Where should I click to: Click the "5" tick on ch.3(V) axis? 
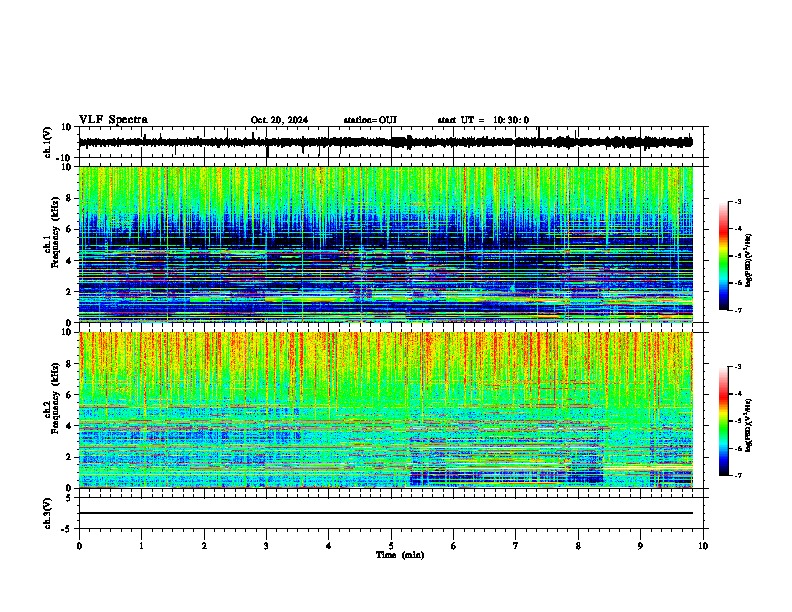tap(69, 497)
